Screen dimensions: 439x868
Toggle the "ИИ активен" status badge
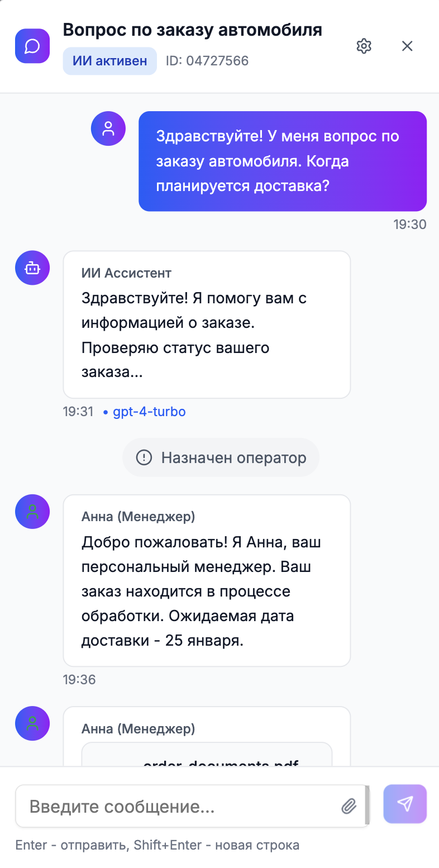pyautogui.click(x=110, y=61)
